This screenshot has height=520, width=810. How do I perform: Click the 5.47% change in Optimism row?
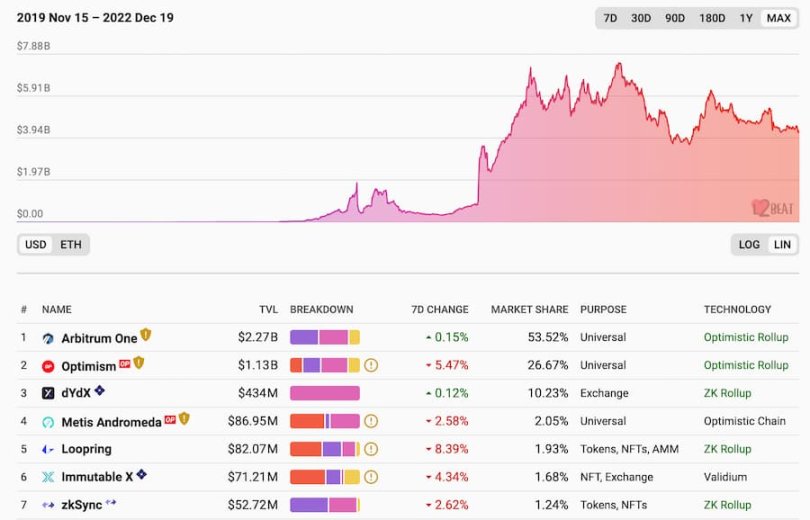point(447,366)
